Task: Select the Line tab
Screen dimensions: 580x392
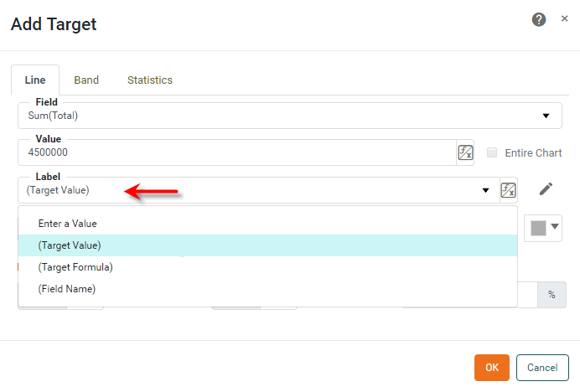Action: point(35,80)
